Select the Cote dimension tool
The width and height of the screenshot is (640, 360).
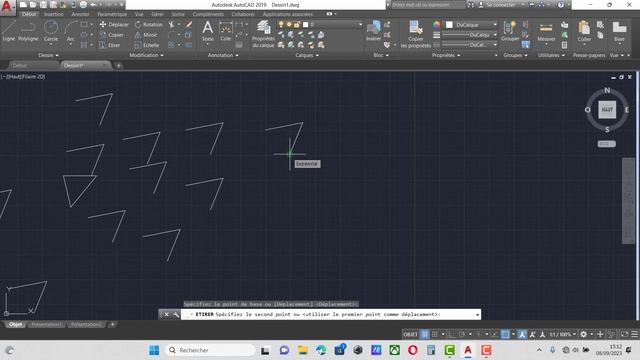[x=226, y=31]
